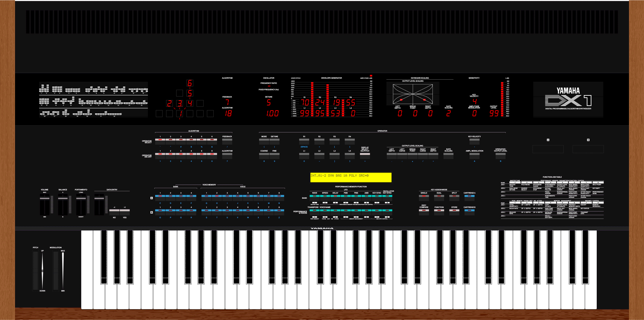The height and width of the screenshot is (320, 644).
Task: Select envelope rate R3 button
Action: click(x=334, y=141)
